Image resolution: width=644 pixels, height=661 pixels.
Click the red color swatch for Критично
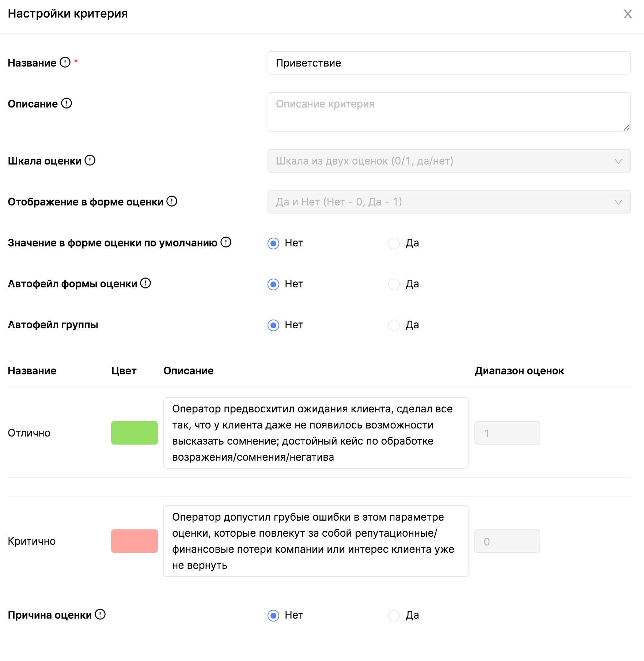pos(135,541)
